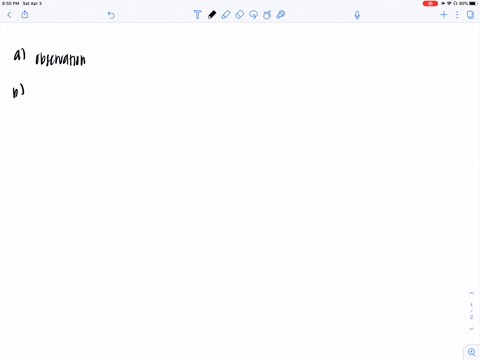
Task: Jump to the previous page with up chevron
Action: 471,293
